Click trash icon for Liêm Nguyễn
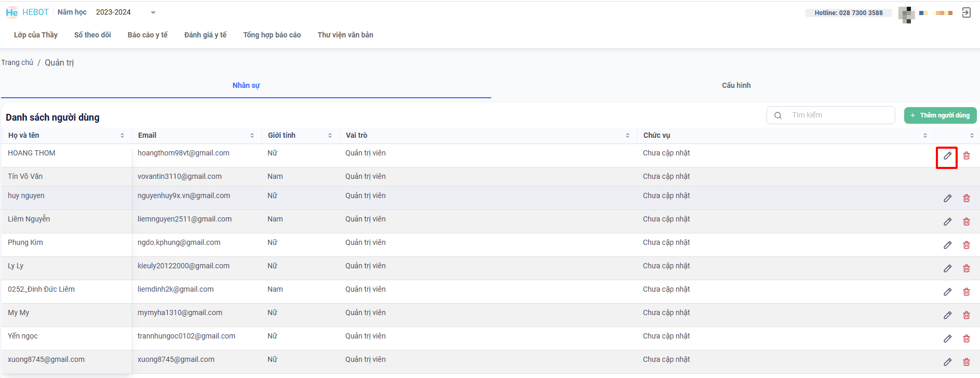The height and width of the screenshot is (378, 980). [x=966, y=221]
